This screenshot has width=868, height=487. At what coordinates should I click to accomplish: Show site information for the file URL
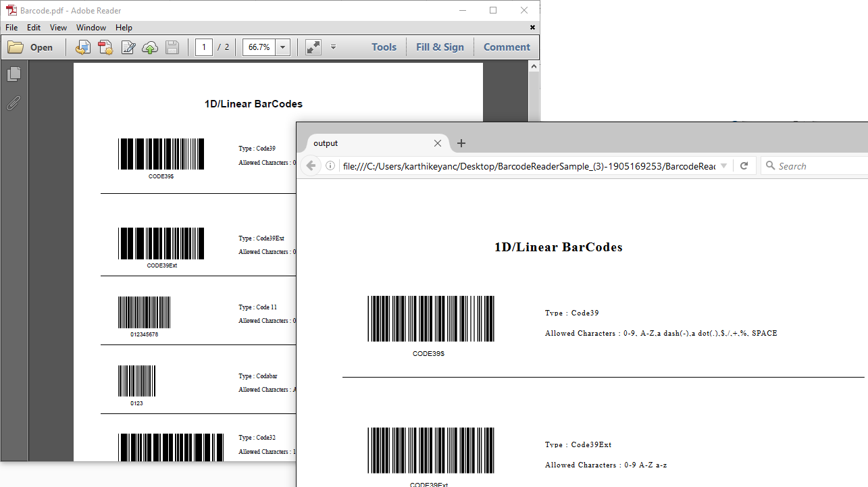(330, 166)
